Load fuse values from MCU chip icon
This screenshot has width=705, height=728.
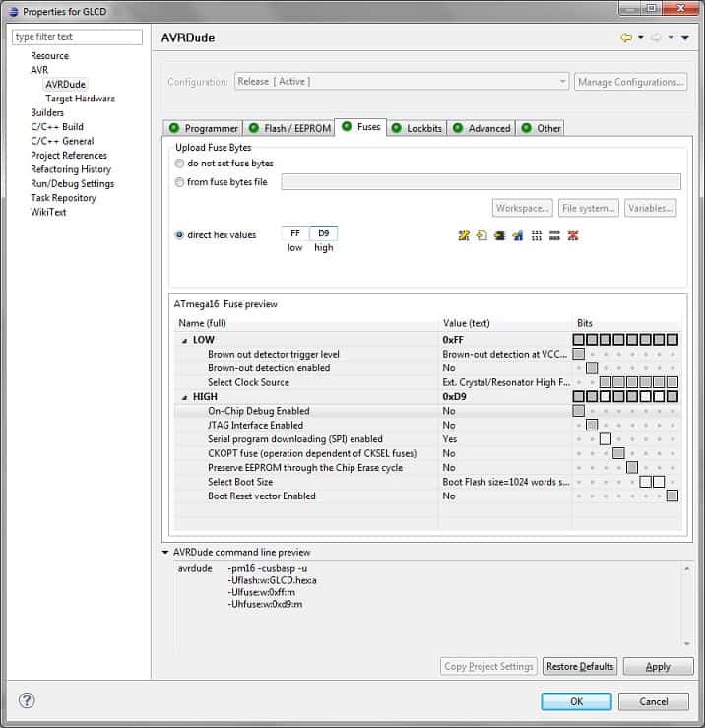point(499,235)
